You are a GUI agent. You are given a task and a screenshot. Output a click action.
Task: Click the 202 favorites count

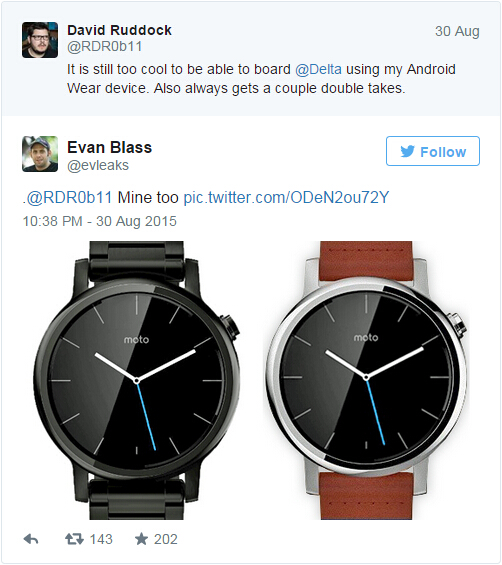pos(166,539)
